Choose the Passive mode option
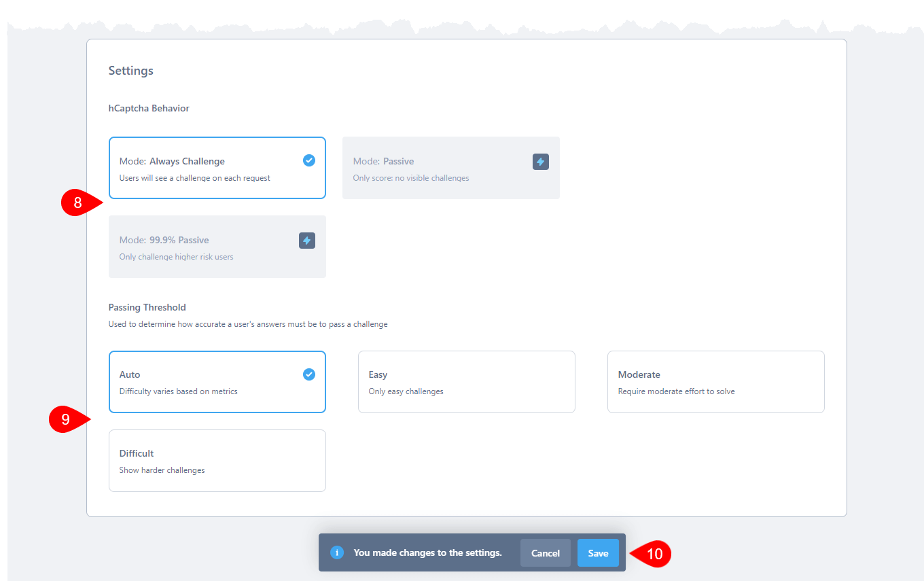The height and width of the screenshot is (581, 924). pos(450,168)
